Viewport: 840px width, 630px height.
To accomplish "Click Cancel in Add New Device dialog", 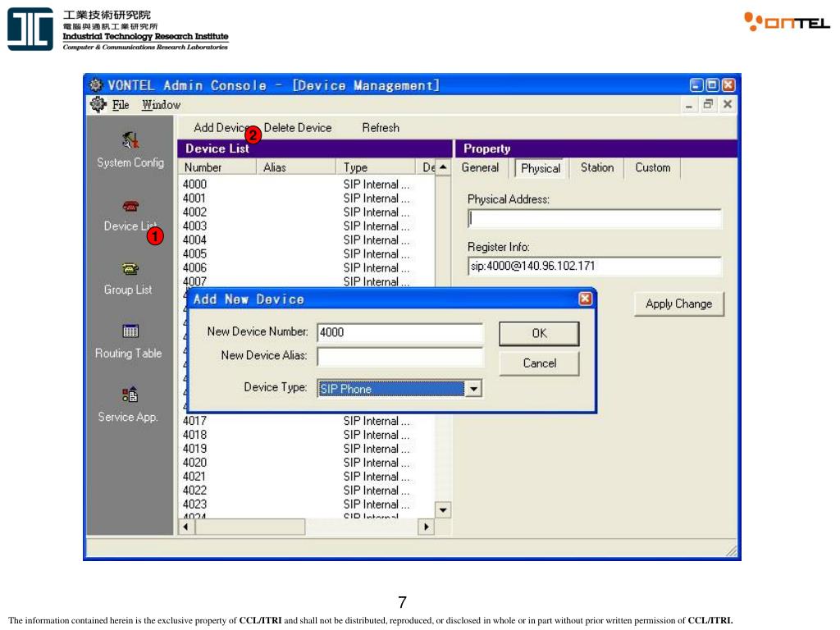I will click(539, 363).
